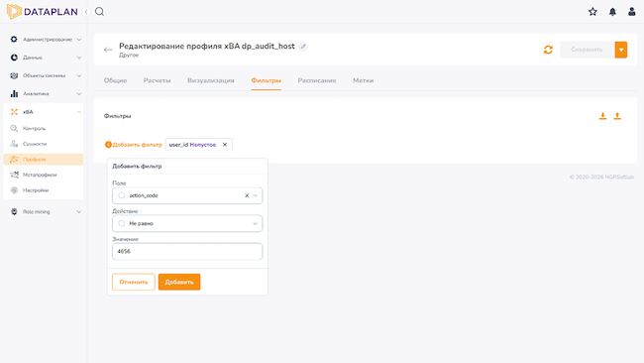This screenshot has width=644, height=363.
Task: Open the user account menu icon
Action: click(x=632, y=12)
